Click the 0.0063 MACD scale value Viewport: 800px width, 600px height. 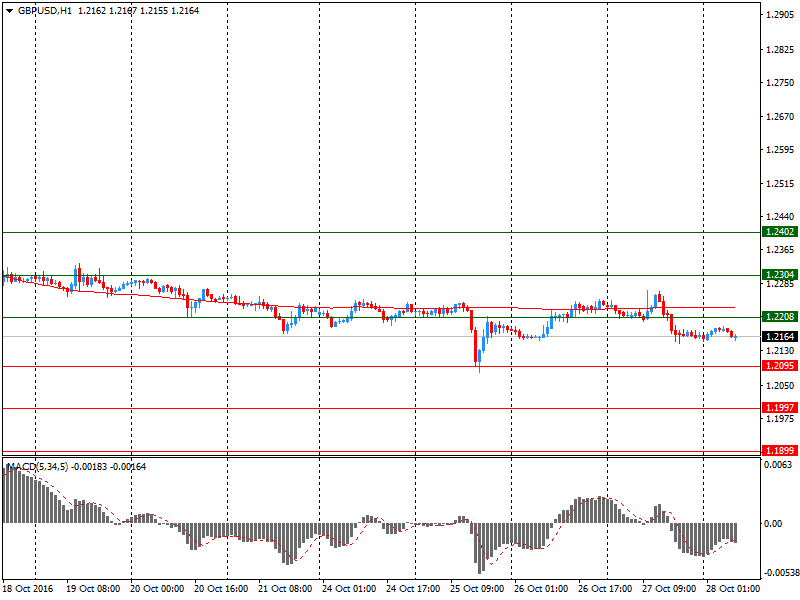778,465
